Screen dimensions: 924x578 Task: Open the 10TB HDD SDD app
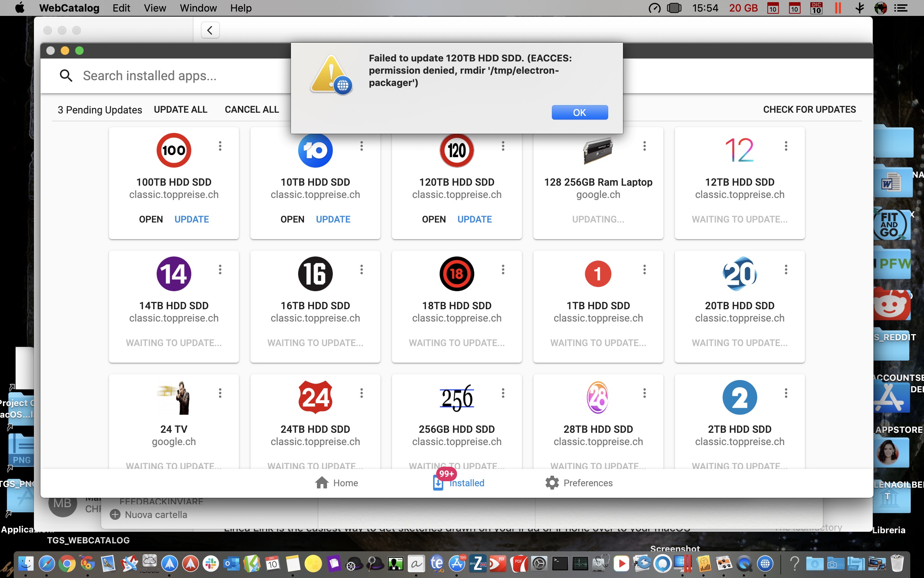click(x=292, y=219)
